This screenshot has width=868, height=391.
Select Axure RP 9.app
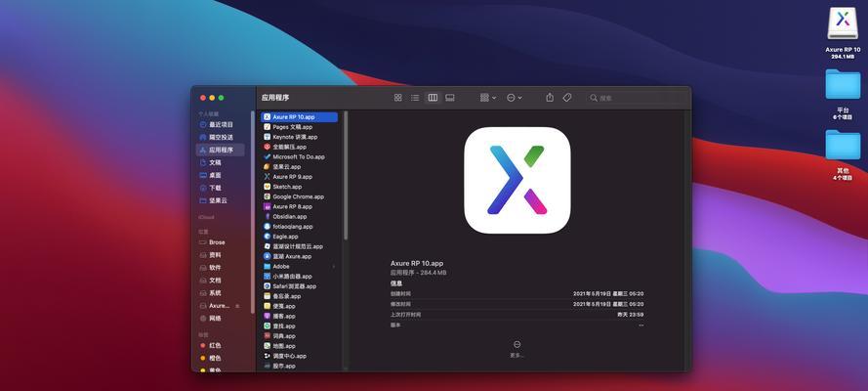pyautogui.click(x=300, y=177)
